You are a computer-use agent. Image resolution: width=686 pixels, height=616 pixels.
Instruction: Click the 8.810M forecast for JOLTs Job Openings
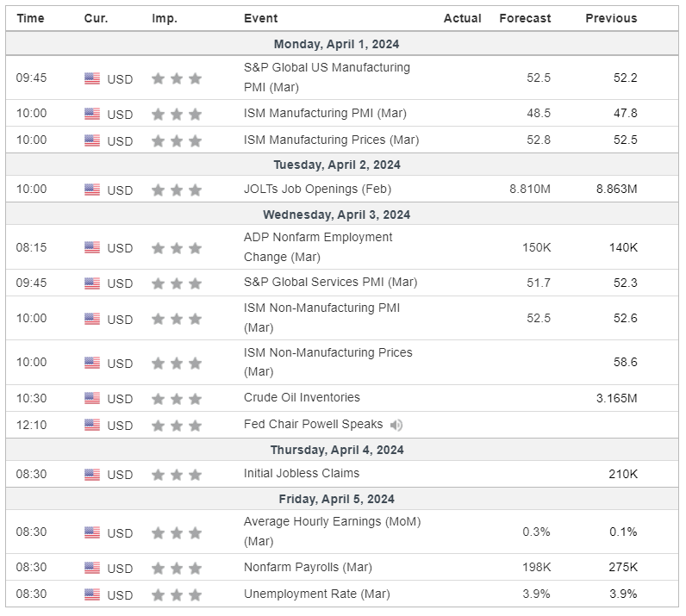coord(530,189)
